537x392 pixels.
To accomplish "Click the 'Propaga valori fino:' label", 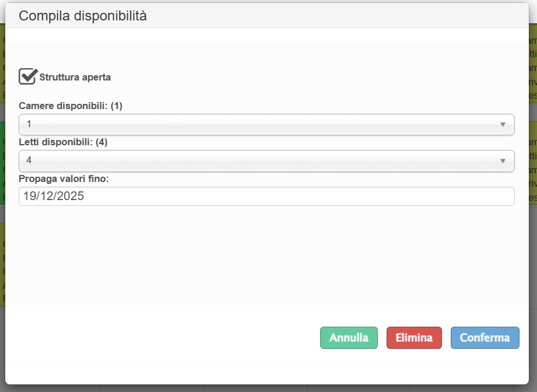I will (64, 178).
